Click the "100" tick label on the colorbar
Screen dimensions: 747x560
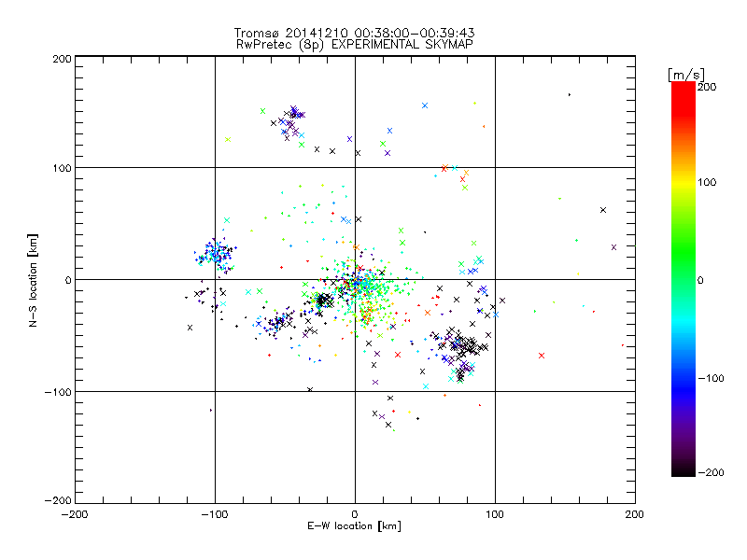coord(707,182)
